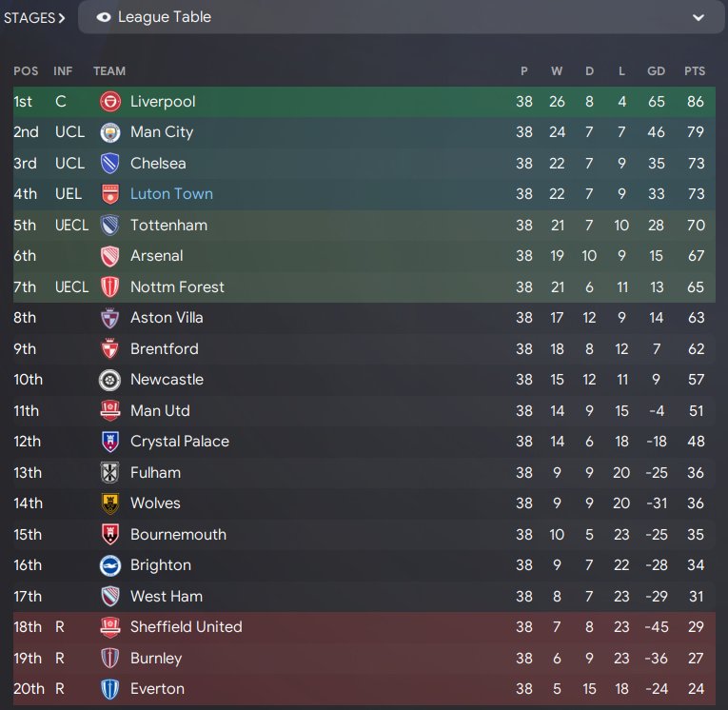Open the League Table view selector

coord(400,17)
